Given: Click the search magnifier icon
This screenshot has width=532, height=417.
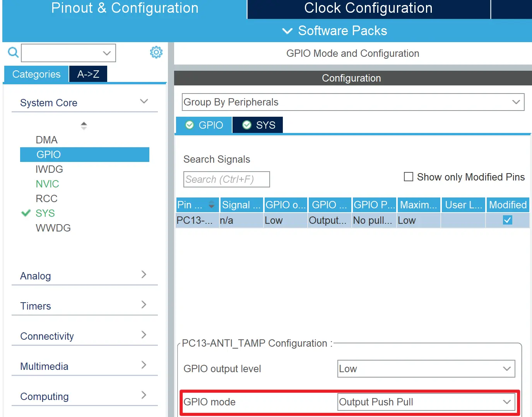Looking at the screenshot, I should tap(13, 52).
